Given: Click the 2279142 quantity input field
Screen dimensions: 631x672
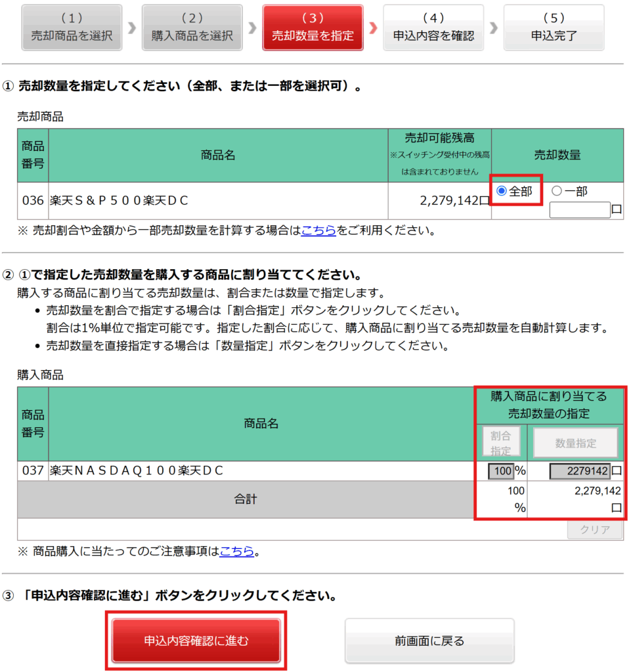Looking at the screenshot, I should pos(580,471).
